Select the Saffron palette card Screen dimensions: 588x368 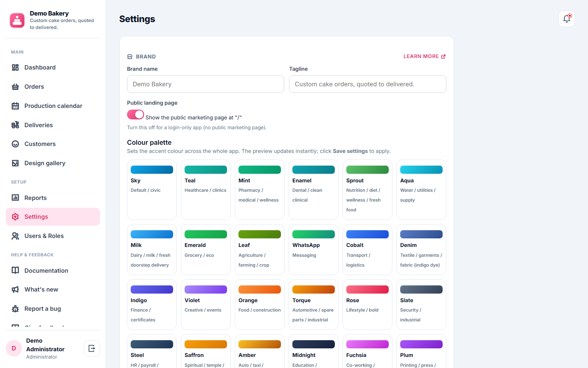point(206,351)
